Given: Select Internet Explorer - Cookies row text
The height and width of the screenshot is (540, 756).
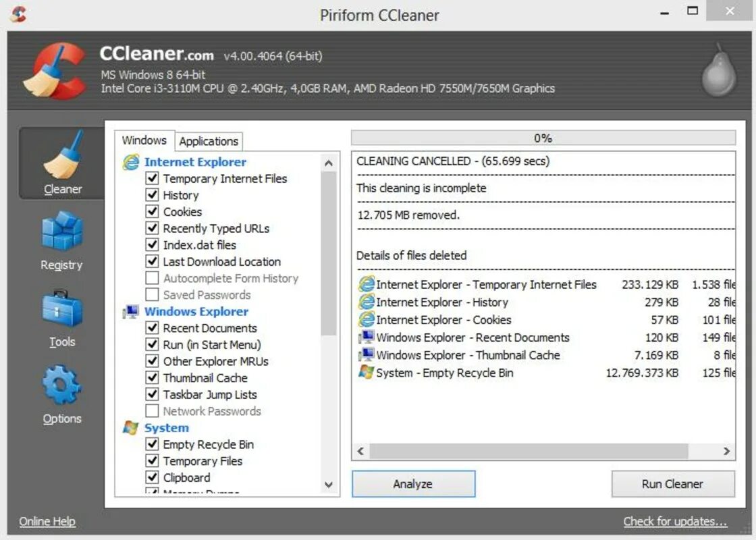Looking at the screenshot, I should [443, 320].
